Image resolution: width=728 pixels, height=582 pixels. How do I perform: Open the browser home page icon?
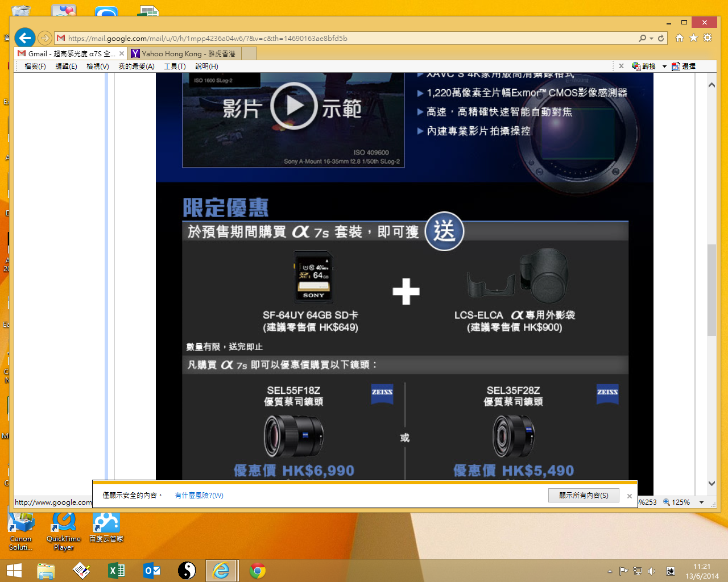[679, 38]
